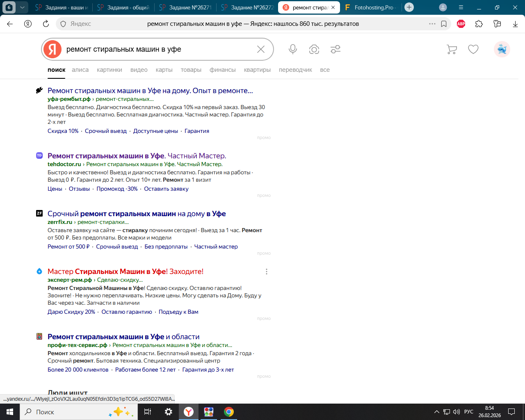Expand the tab group dropdown arrow
Image resolution: width=525 pixels, height=420 pixels.
tap(23, 7)
